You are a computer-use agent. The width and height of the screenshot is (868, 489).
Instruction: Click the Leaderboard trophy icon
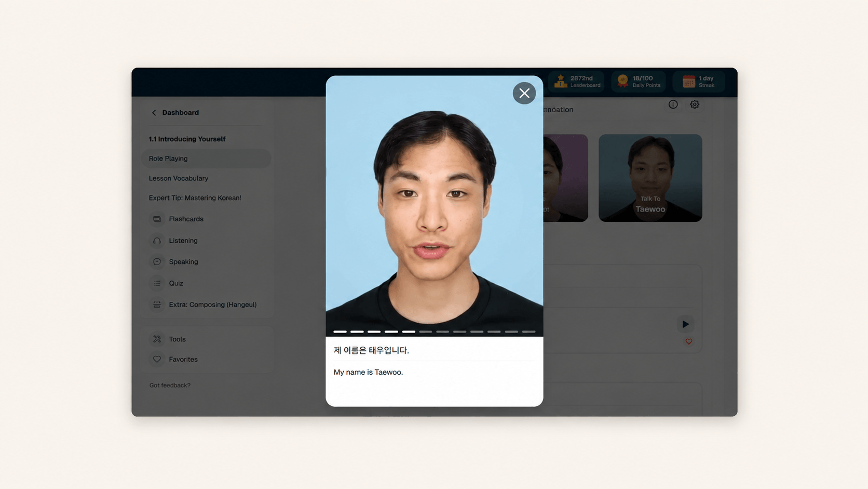coord(561,82)
